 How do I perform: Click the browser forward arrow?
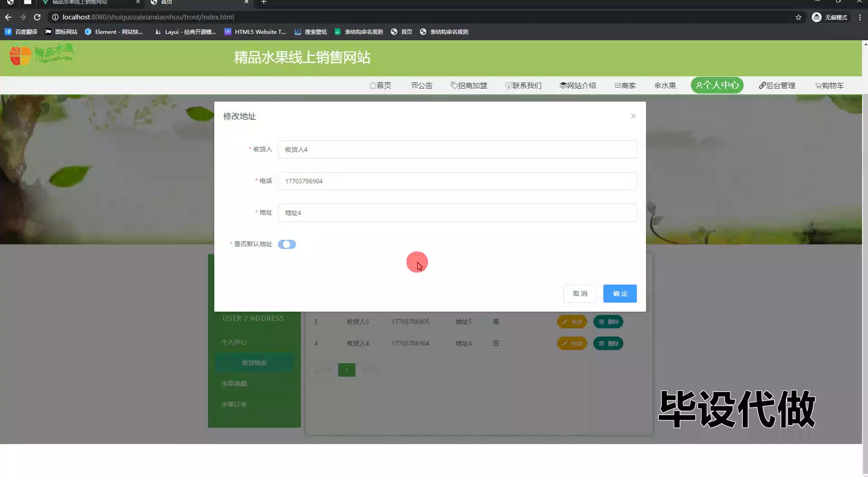pyautogui.click(x=23, y=17)
